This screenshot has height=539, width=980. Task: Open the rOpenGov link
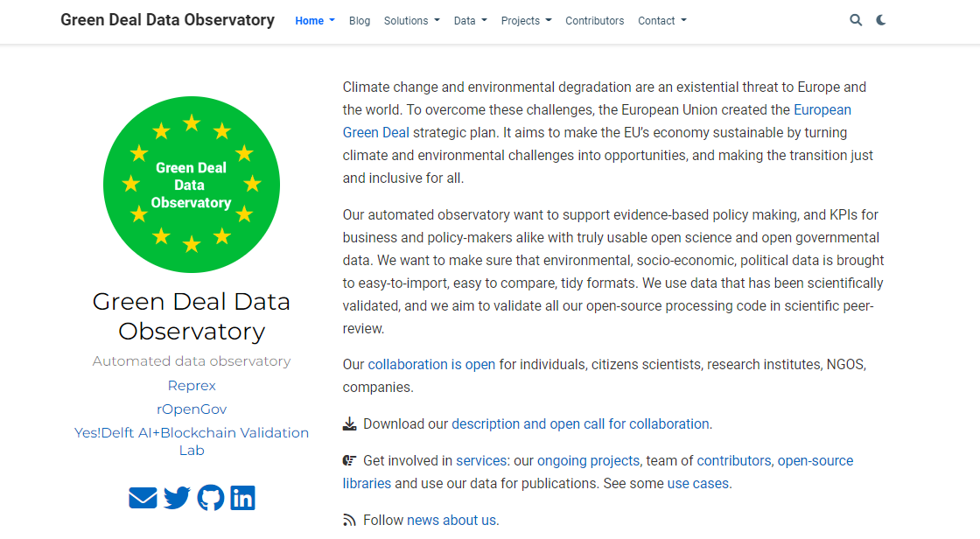[x=192, y=409]
